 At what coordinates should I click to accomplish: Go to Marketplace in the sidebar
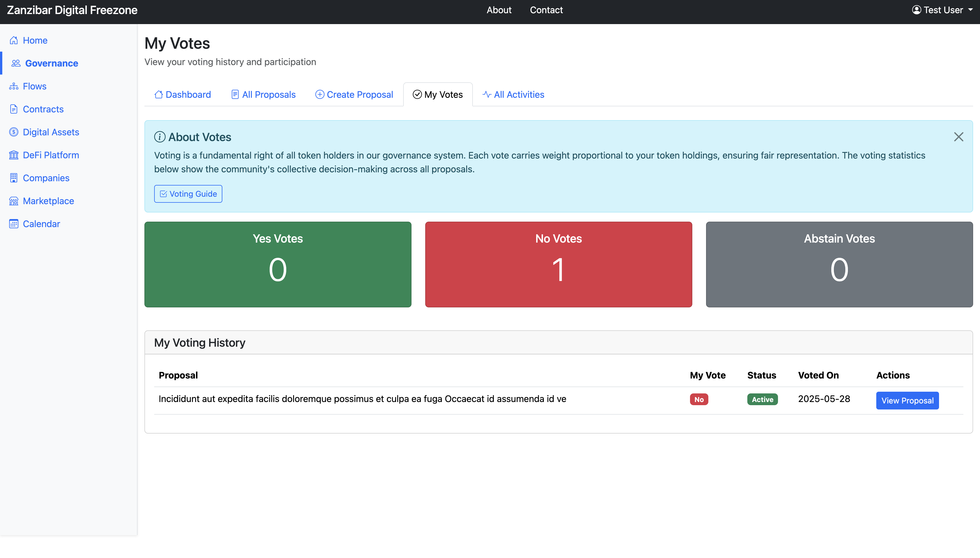click(x=69, y=201)
